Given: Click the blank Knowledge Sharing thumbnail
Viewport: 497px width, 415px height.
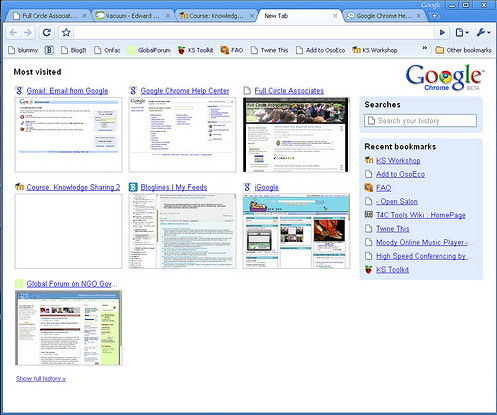Looking at the screenshot, I should point(68,231).
